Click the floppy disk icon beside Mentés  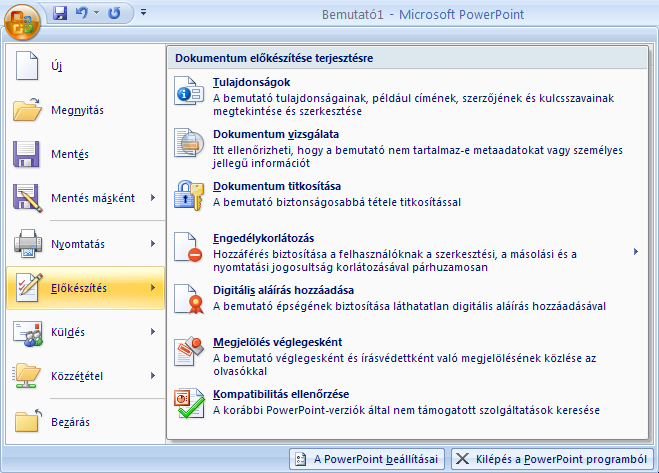(26, 154)
